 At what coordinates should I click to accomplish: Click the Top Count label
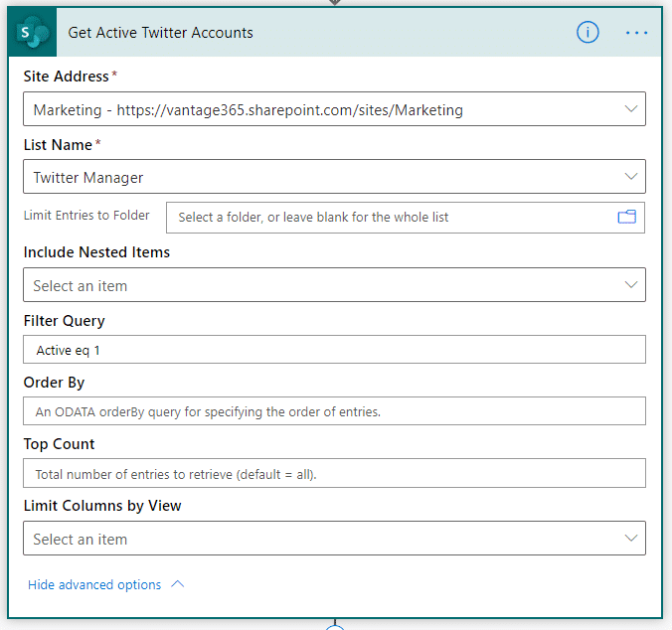pos(59,444)
